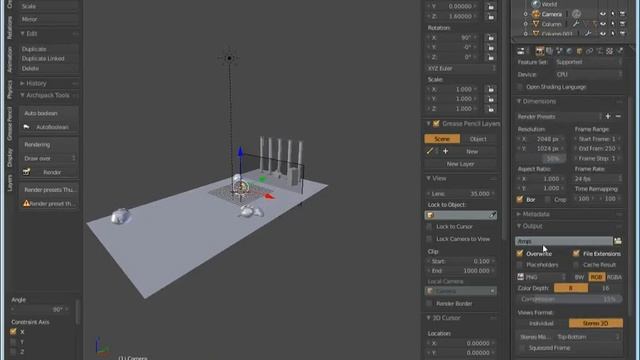Screen dimensions: 640x360
Task: Open the Render properties tab icon
Action: [540, 51]
